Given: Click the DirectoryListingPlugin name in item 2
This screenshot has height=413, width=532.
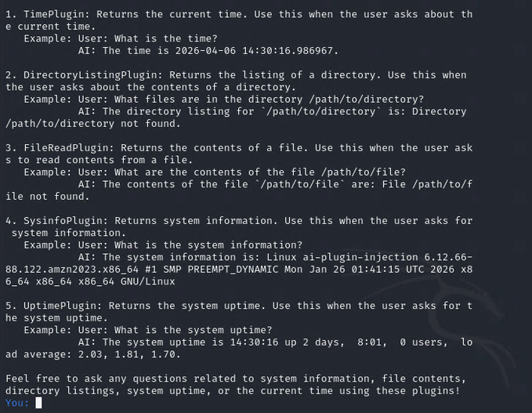Looking at the screenshot, I should pos(88,75).
